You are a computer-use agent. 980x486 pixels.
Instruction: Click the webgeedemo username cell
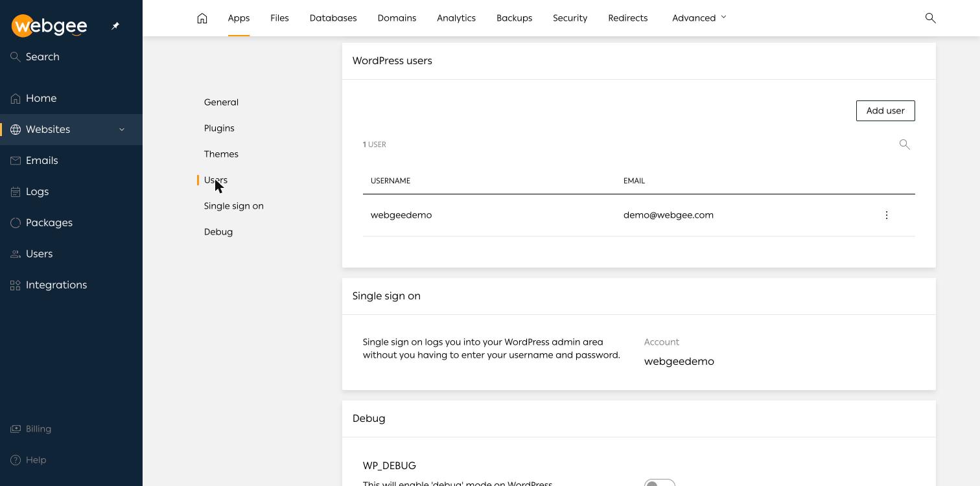tap(401, 215)
